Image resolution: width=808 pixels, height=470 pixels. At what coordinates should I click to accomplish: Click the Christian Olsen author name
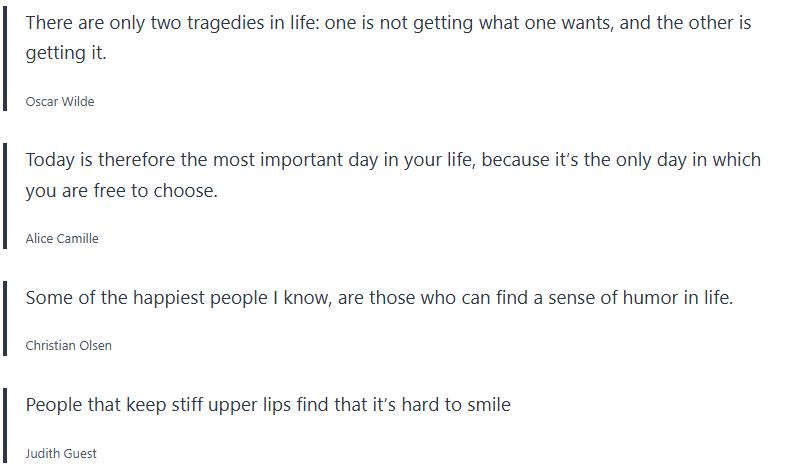point(68,345)
